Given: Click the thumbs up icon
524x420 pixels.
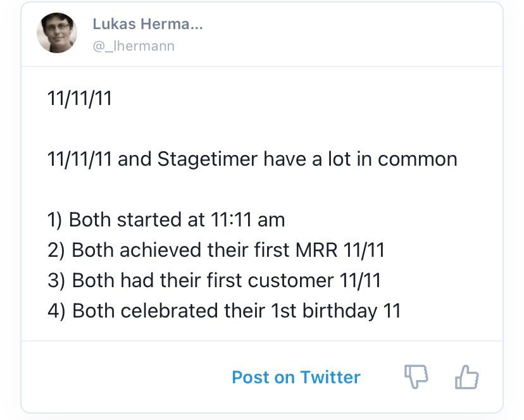Looking at the screenshot, I should [466, 377].
